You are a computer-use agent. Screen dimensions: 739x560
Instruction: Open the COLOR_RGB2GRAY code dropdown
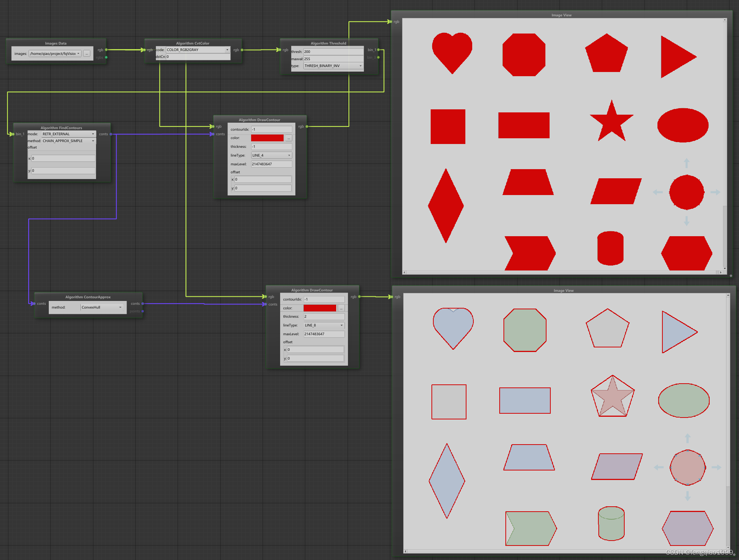(x=198, y=50)
